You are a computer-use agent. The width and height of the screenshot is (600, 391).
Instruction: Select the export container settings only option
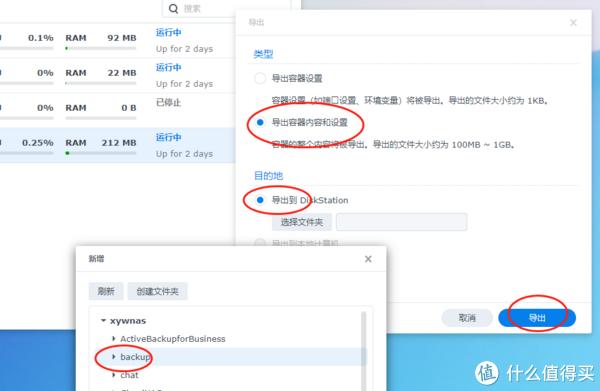pos(260,78)
